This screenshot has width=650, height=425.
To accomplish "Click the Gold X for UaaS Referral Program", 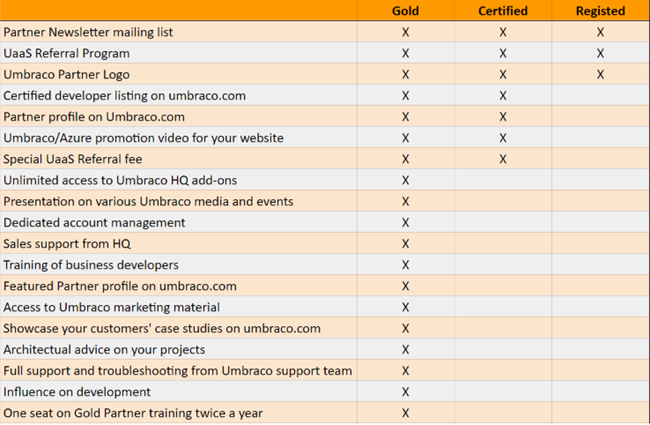I will (405, 53).
